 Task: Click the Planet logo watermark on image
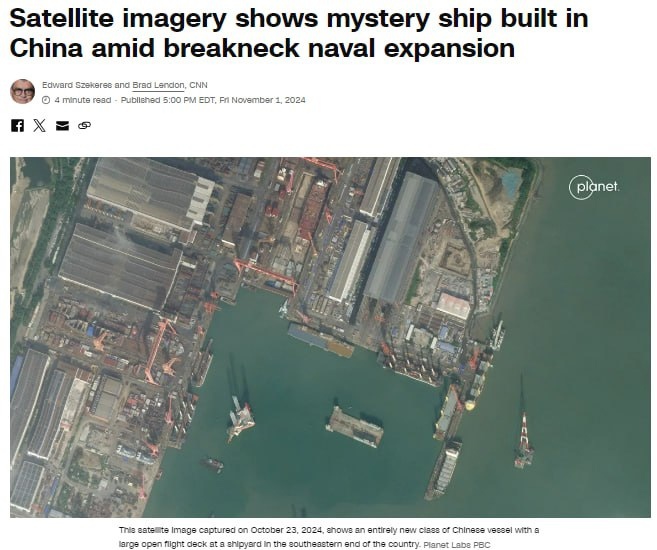point(594,187)
